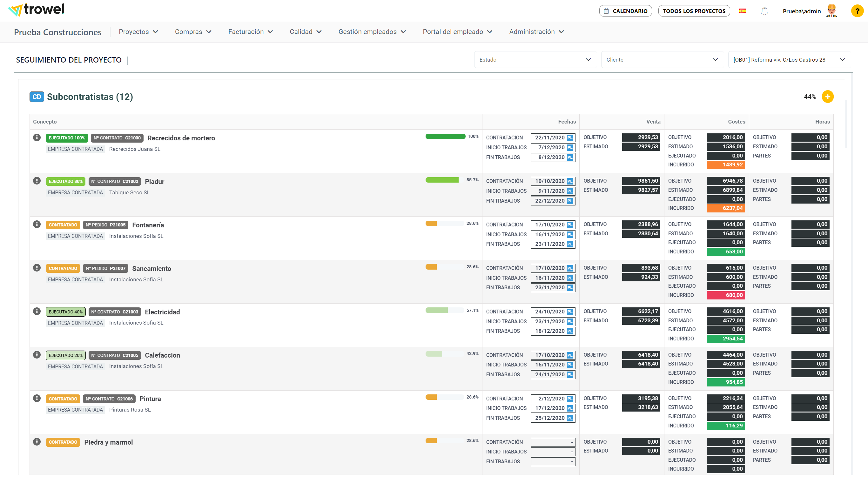Click the Fontanería progress bar
Image resolution: width=868 pixels, height=483 pixels.
[444, 223]
